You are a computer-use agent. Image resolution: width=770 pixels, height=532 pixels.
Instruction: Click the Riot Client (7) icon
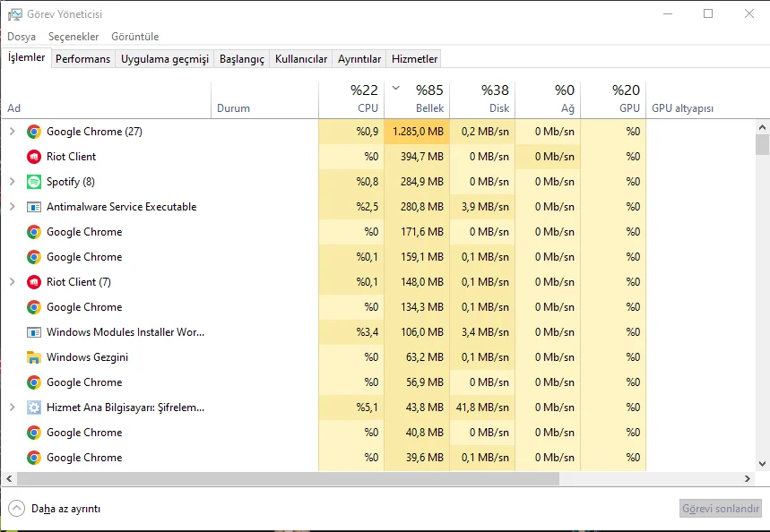(34, 282)
